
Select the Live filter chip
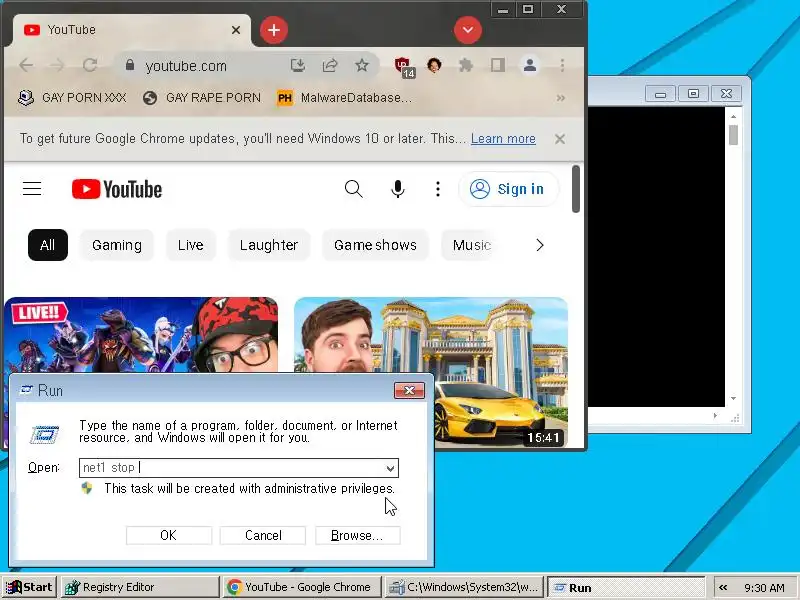click(x=191, y=245)
